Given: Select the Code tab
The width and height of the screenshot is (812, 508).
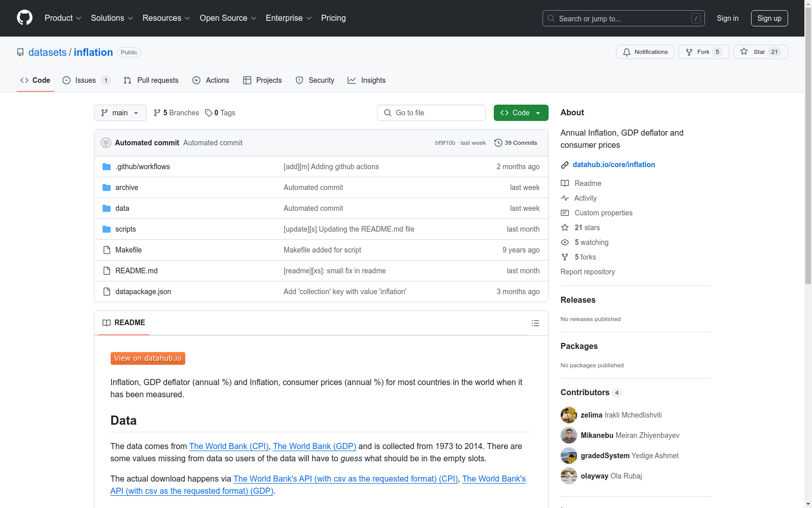Looking at the screenshot, I should (x=36, y=80).
